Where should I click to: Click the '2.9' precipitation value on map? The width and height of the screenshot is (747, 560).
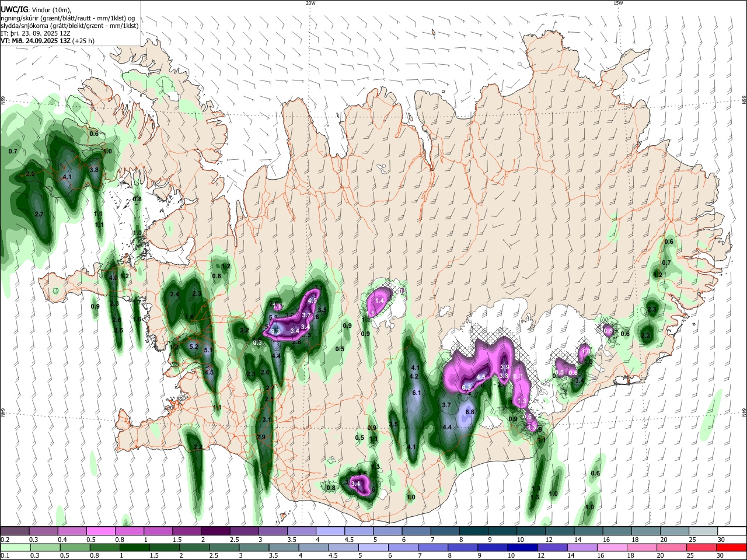click(x=261, y=437)
